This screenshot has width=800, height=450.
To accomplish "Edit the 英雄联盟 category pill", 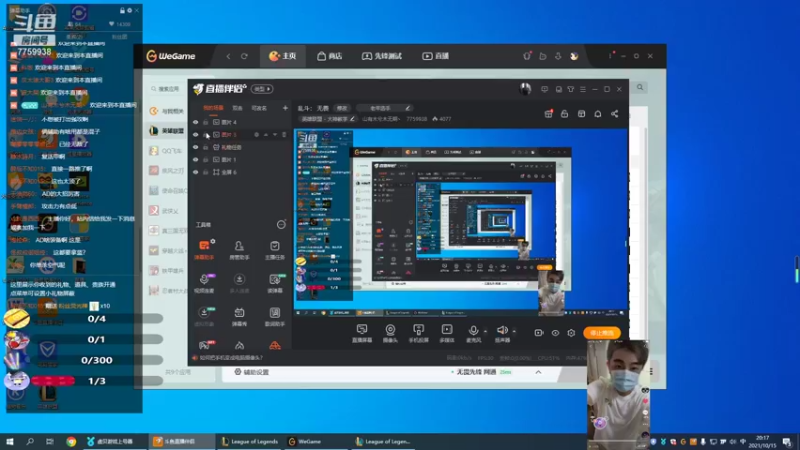I will point(327,119).
